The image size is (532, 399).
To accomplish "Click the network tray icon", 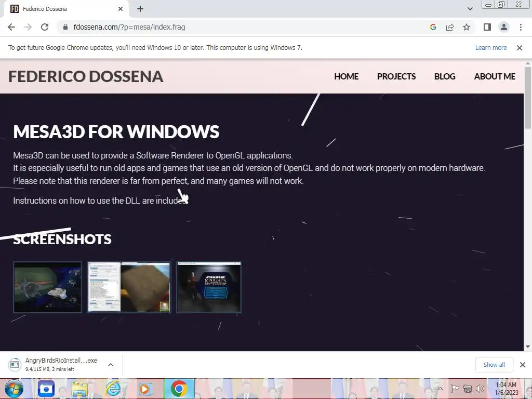I will (468, 389).
